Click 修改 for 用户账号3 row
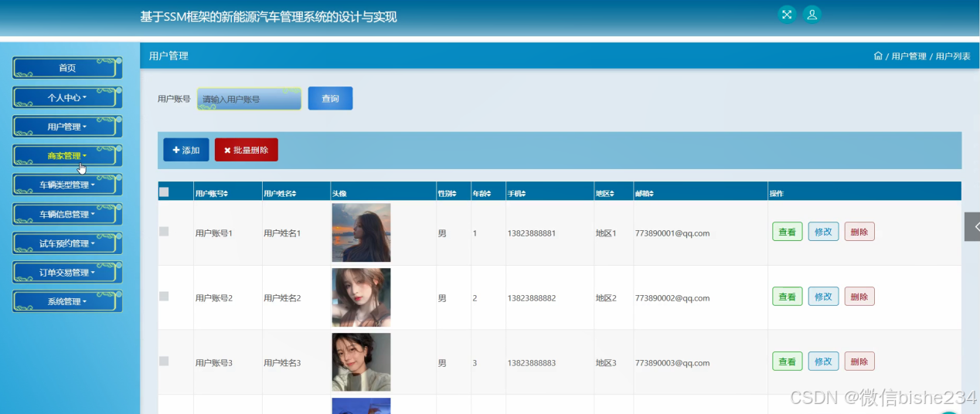The height and width of the screenshot is (414, 980). (x=824, y=361)
